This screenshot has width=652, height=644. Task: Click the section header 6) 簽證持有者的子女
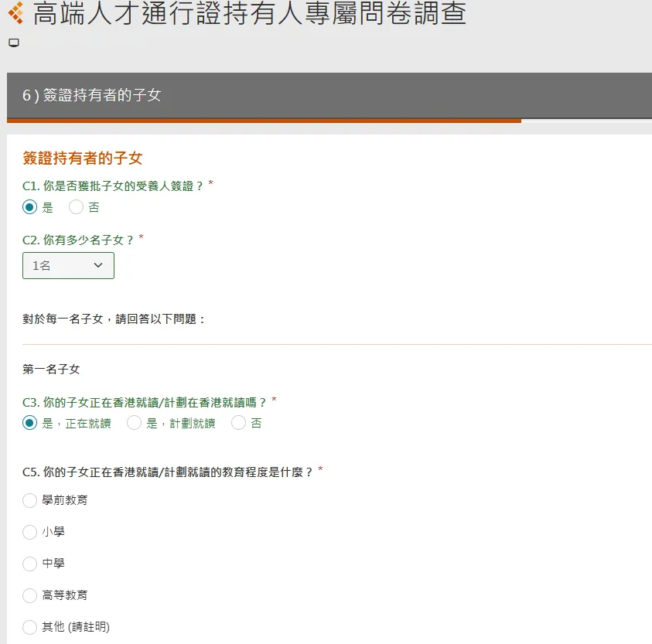click(x=91, y=95)
